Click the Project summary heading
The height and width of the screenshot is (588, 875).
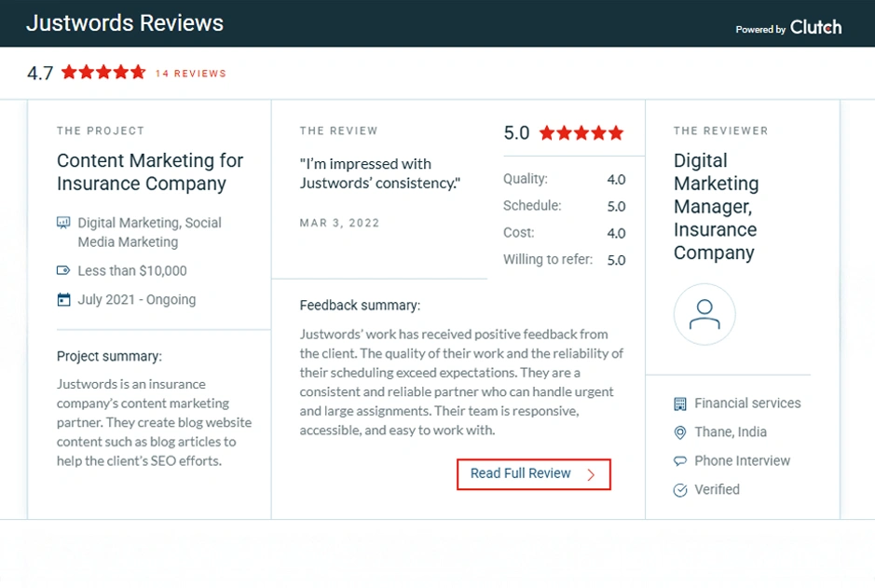(109, 356)
